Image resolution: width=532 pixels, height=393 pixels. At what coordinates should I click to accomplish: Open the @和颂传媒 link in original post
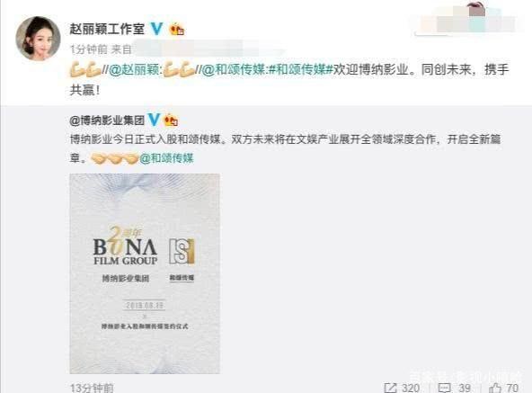[x=166, y=158]
